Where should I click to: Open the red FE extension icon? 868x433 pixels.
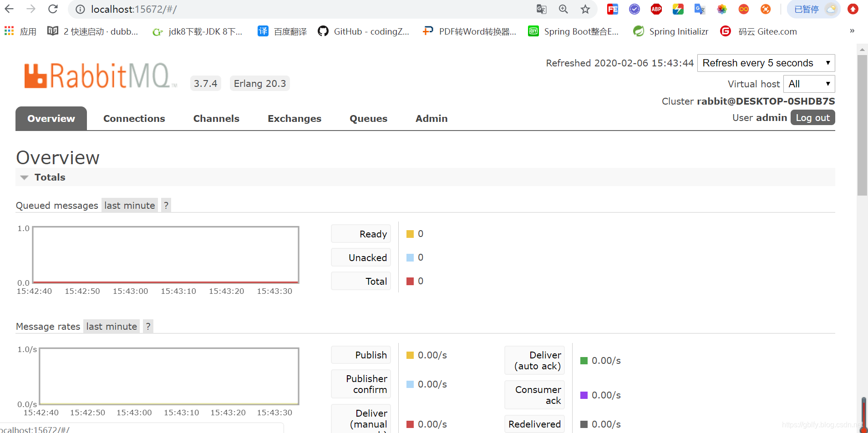tap(613, 9)
